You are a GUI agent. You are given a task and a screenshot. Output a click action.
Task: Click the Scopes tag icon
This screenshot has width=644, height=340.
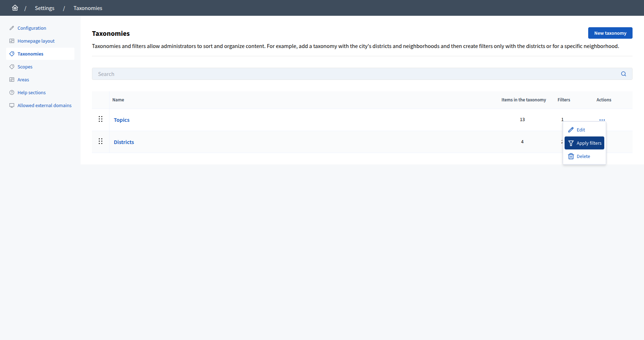[12, 66]
